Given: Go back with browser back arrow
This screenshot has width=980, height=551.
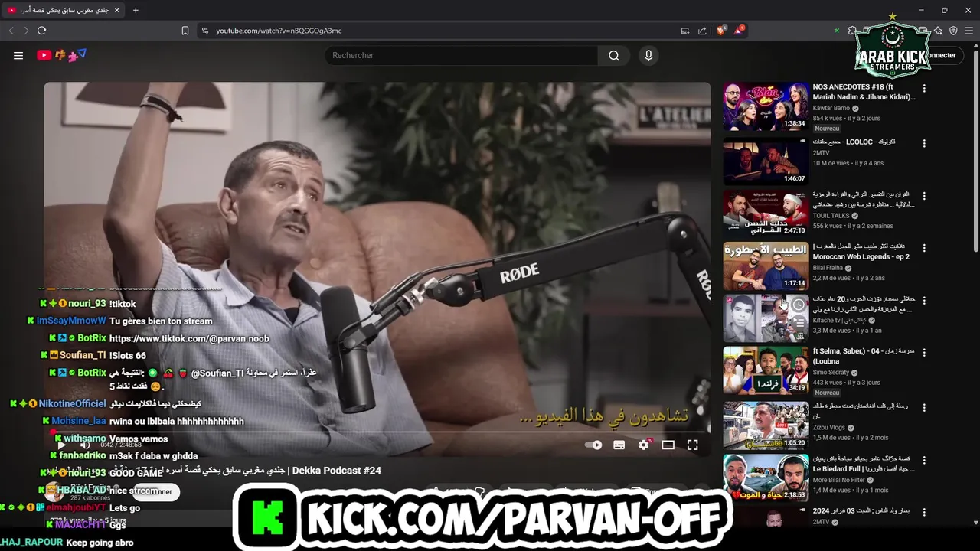Looking at the screenshot, I should coord(11,31).
